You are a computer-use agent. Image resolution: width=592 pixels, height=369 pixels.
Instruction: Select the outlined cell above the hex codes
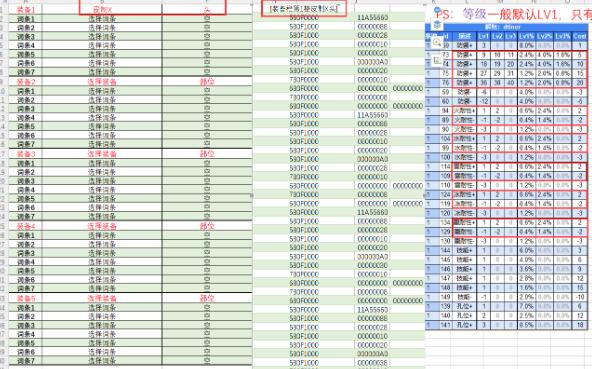click(304, 8)
